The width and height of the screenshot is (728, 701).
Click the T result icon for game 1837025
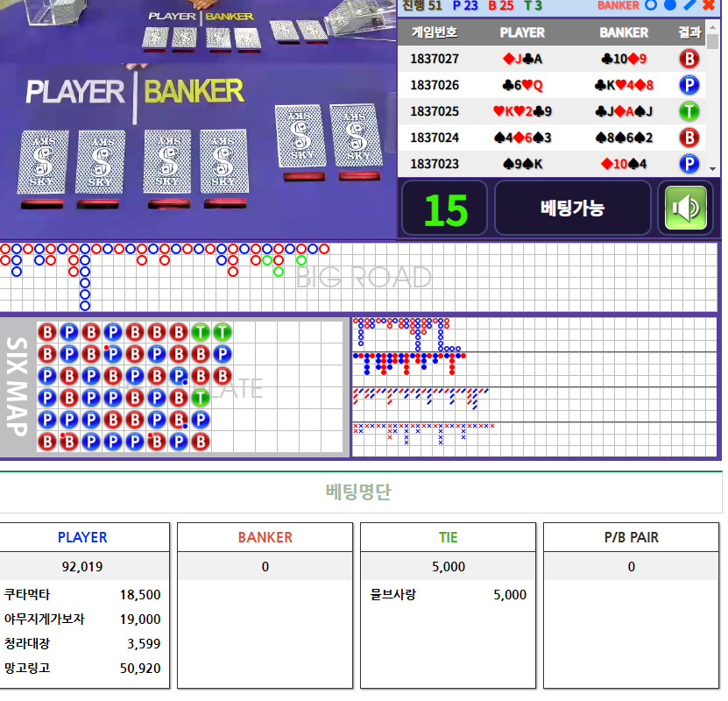pos(689,111)
